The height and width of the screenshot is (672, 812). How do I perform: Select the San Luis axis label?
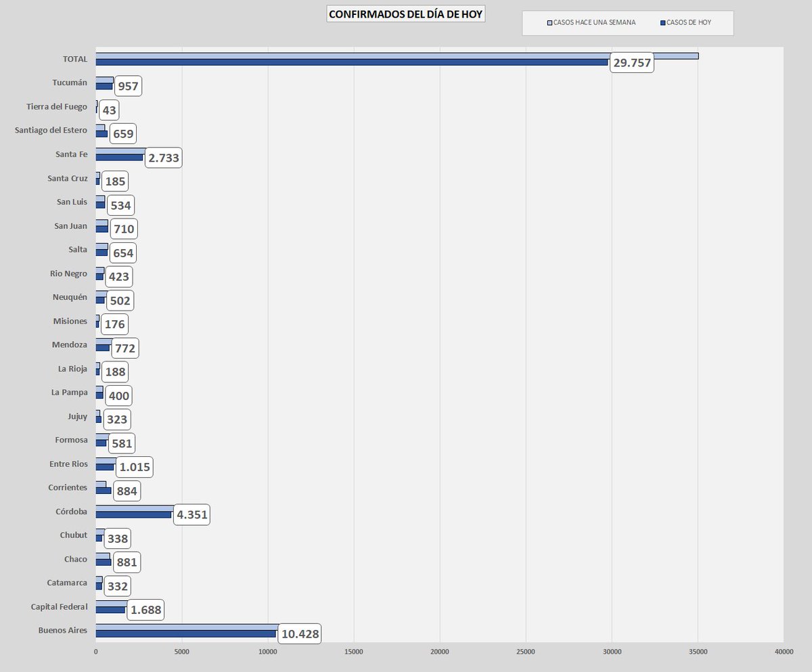pos(72,202)
